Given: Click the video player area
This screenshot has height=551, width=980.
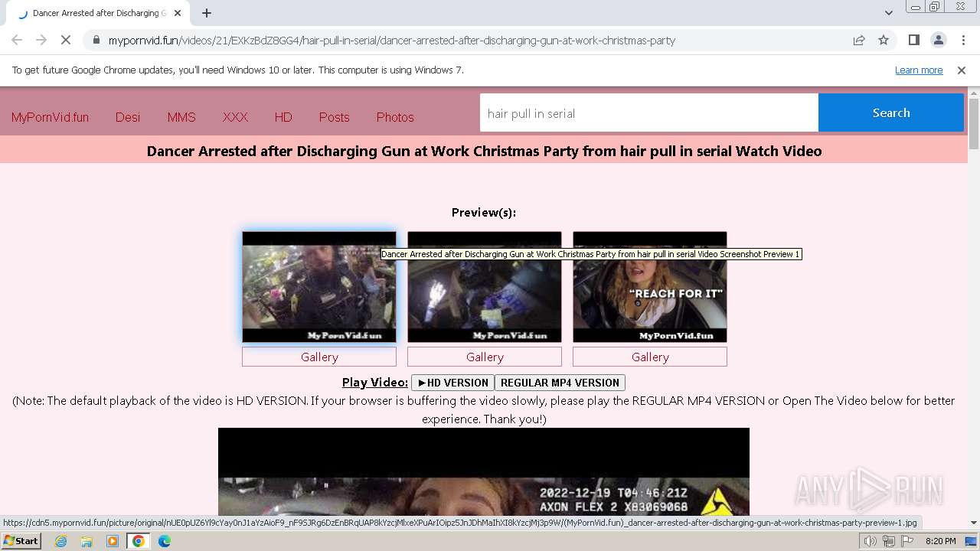Looking at the screenshot, I should (484, 472).
